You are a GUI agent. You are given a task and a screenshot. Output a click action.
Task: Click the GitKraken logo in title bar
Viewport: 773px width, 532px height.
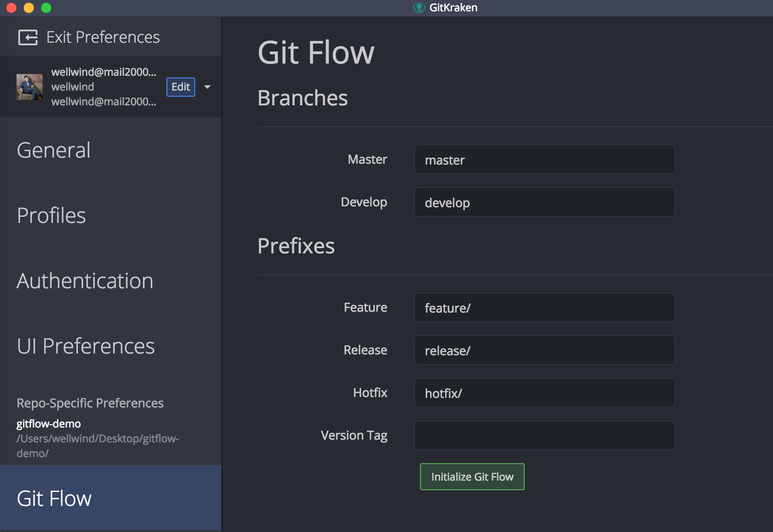tap(419, 8)
